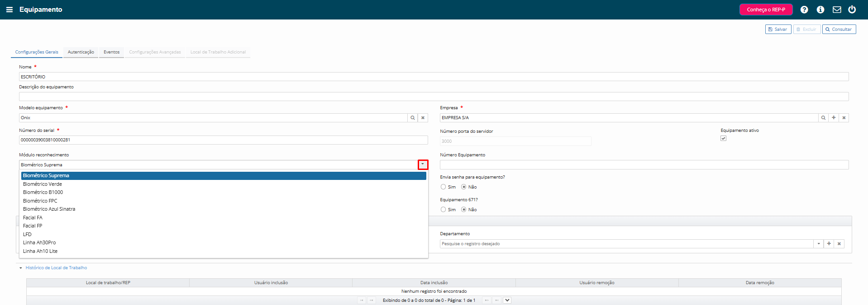Sort by Usuário inclusão column header
This screenshot has height=305, width=868.
point(271,283)
